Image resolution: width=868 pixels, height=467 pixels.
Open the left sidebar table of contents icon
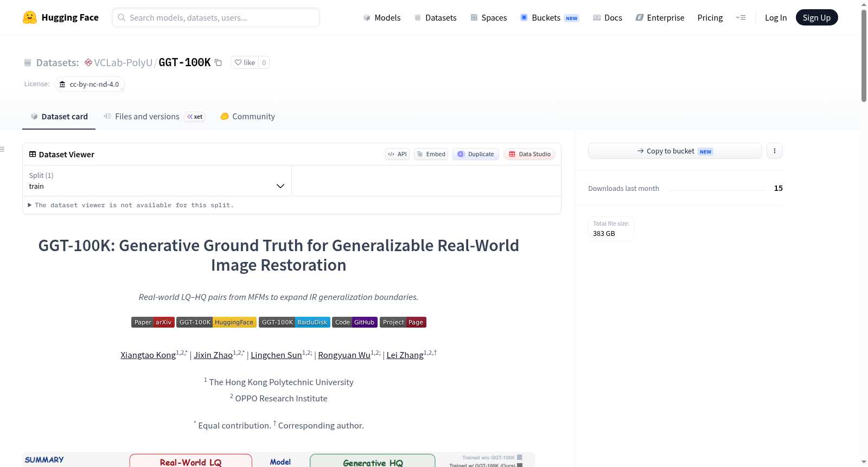point(3,149)
